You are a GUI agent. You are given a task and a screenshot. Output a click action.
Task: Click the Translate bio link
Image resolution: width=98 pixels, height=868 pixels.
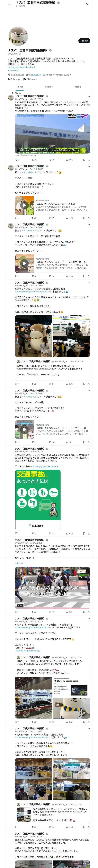(14, 70)
